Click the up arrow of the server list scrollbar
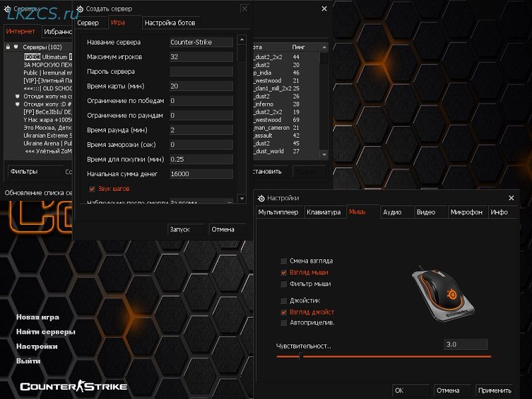The width and height of the screenshot is (532, 399). 324,47
